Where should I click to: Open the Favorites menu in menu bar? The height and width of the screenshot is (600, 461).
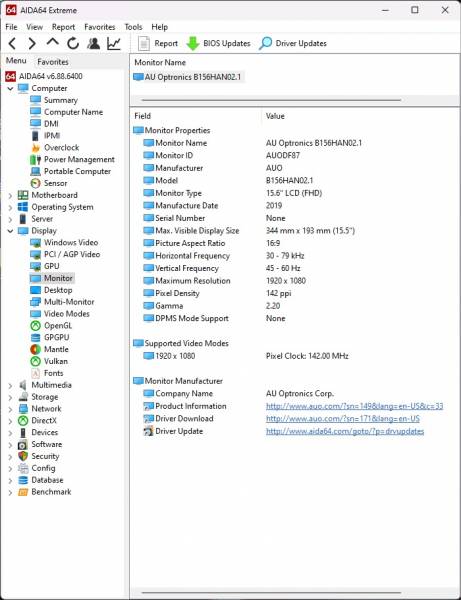click(99, 27)
